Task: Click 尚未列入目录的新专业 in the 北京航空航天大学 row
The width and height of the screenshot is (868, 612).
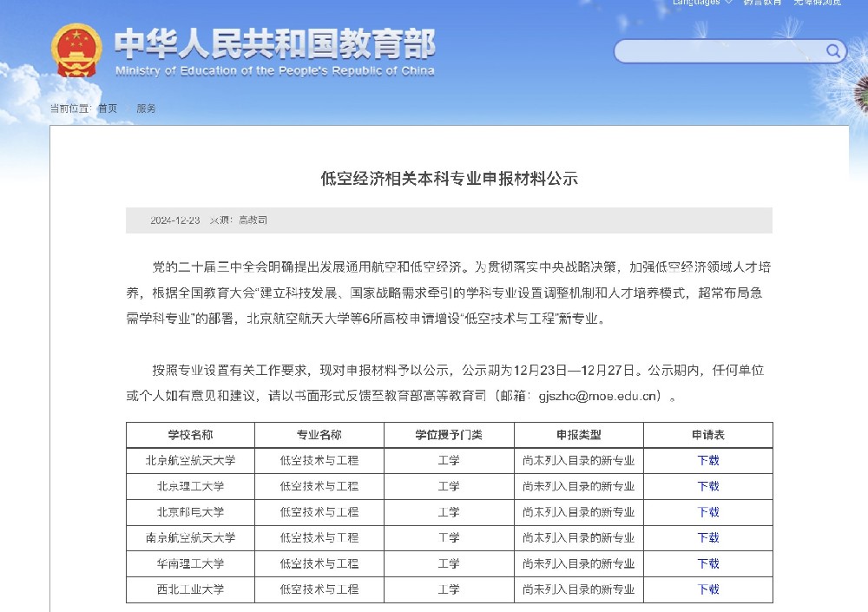Action: tap(578, 460)
